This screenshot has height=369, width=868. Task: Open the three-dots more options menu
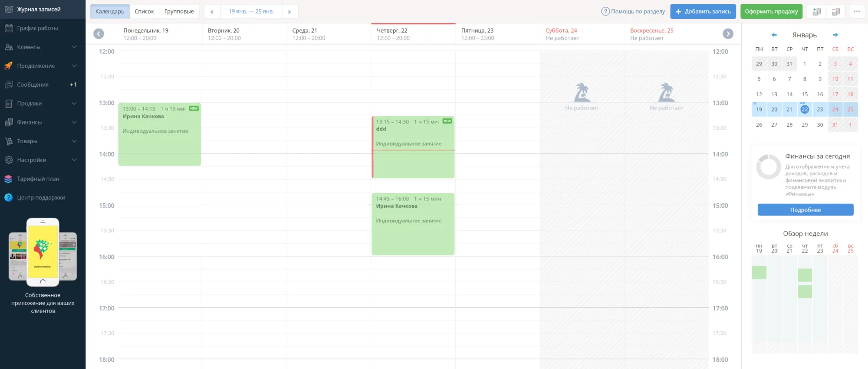(856, 12)
